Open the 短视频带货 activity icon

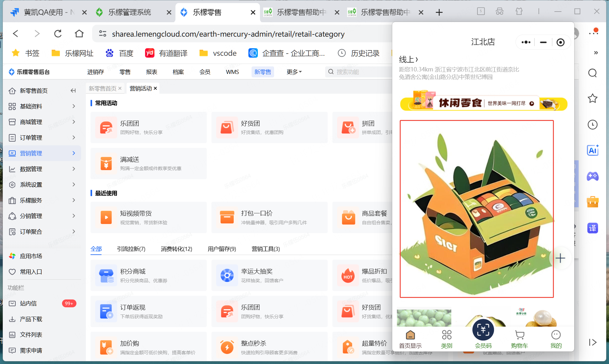coord(106,217)
